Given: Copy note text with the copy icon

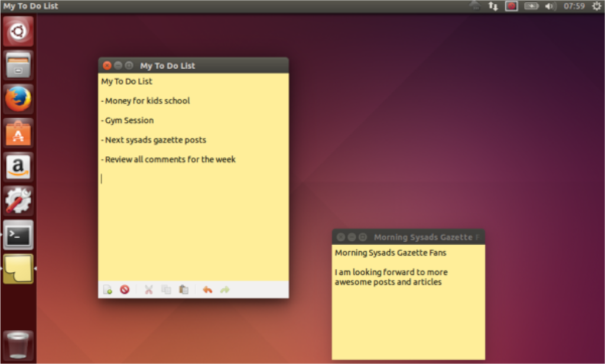Looking at the screenshot, I should click(166, 289).
